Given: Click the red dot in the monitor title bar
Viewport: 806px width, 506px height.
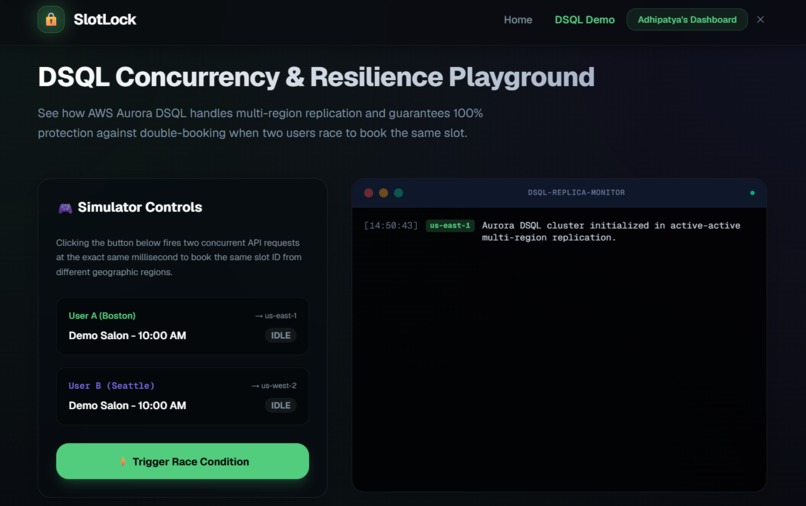Looking at the screenshot, I should (369, 193).
